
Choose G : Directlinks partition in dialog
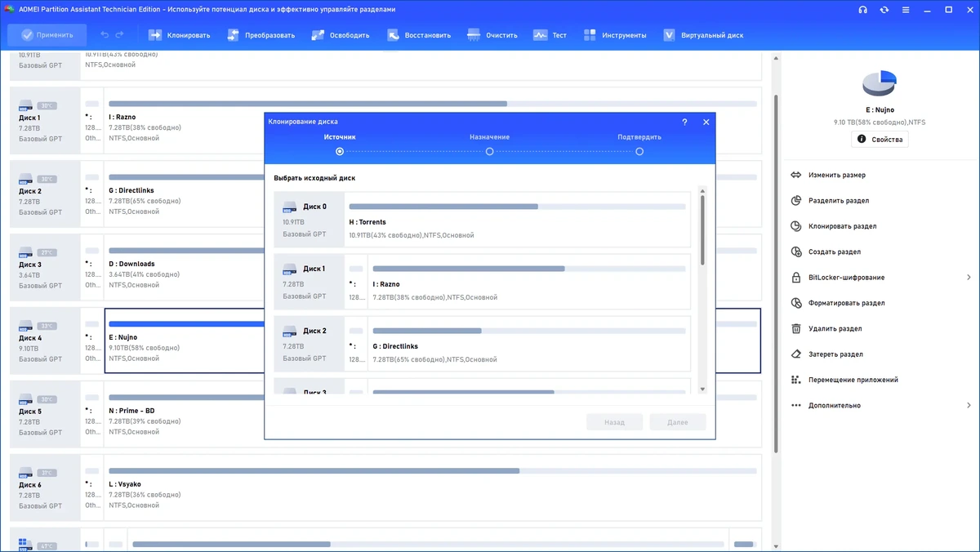coord(529,345)
